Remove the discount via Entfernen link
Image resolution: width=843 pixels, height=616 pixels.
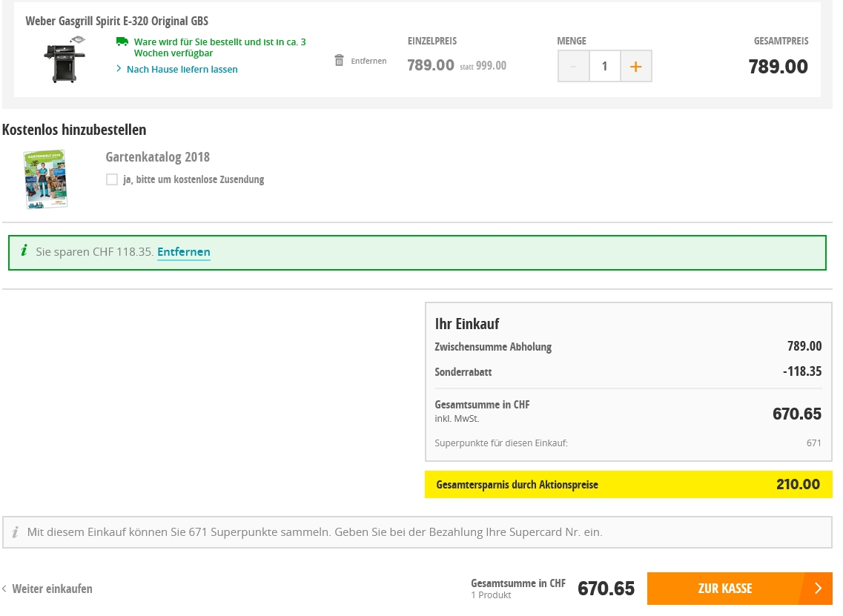183,252
